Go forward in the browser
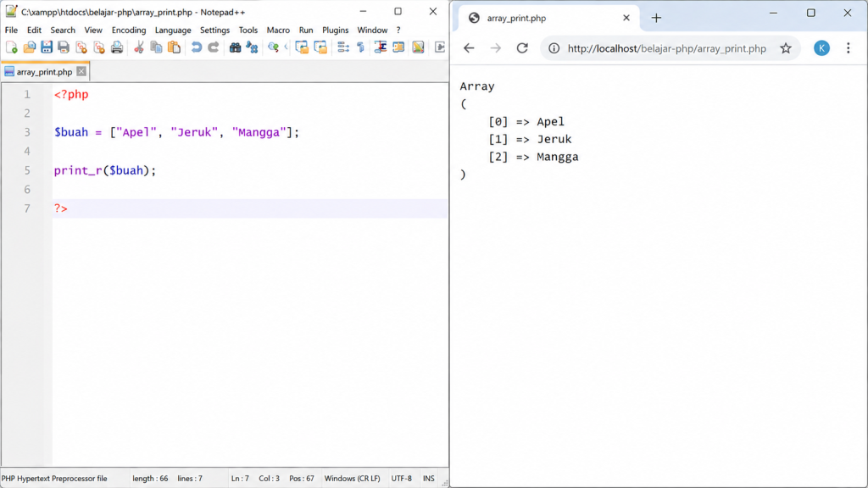Image resolution: width=868 pixels, height=488 pixels. pyautogui.click(x=495, y=48)
